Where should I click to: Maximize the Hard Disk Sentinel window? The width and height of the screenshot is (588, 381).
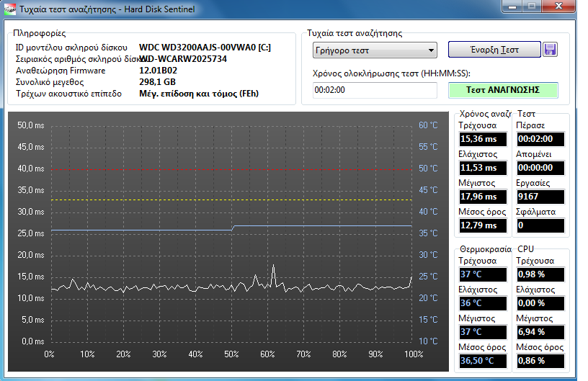coord(532,6)
